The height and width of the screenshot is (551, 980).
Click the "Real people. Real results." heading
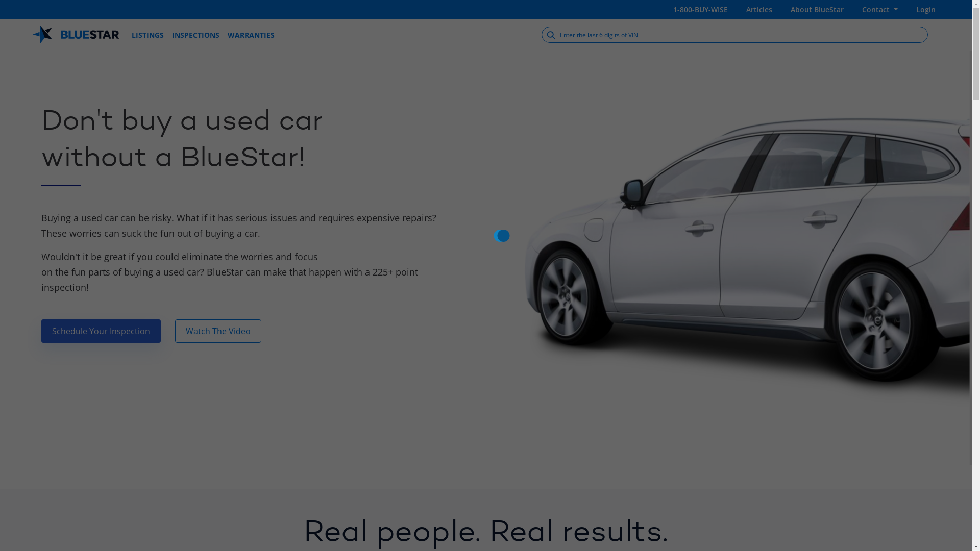click(486, 531)
